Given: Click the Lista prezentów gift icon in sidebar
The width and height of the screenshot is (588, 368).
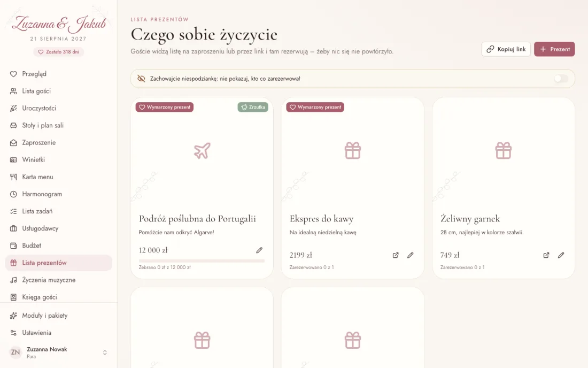Looking at the screenshot, I should 13,263.
